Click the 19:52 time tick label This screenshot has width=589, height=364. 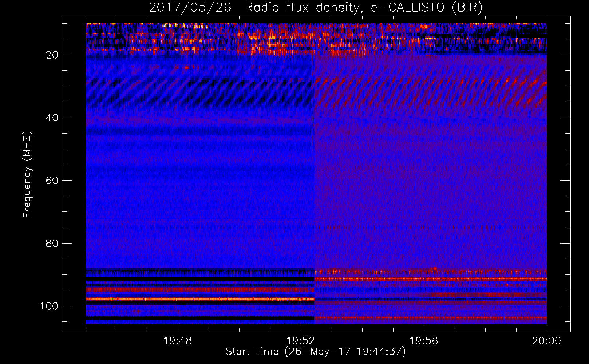pos(301,341)
